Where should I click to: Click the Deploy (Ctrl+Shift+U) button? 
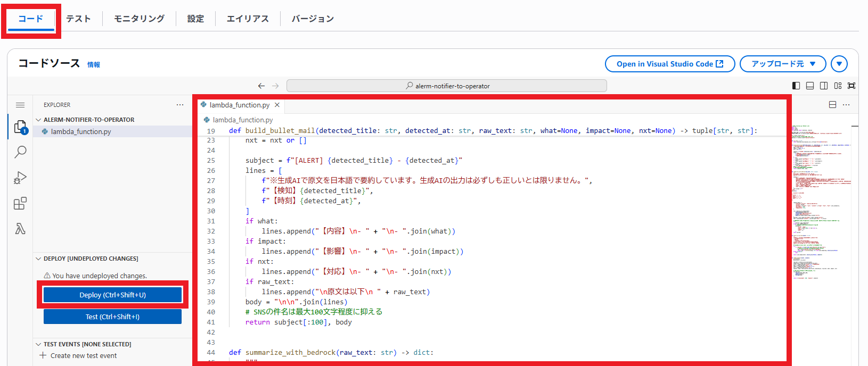pyautogui.click(x=112, y=295)
